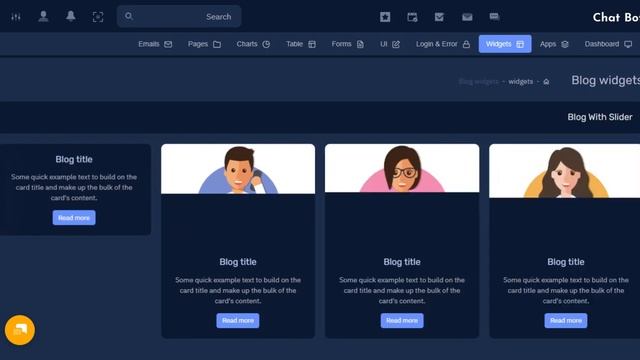Click the home breadcrumb icon
The height and width of the screenshot is (360, 640).
tap(546, 82)
